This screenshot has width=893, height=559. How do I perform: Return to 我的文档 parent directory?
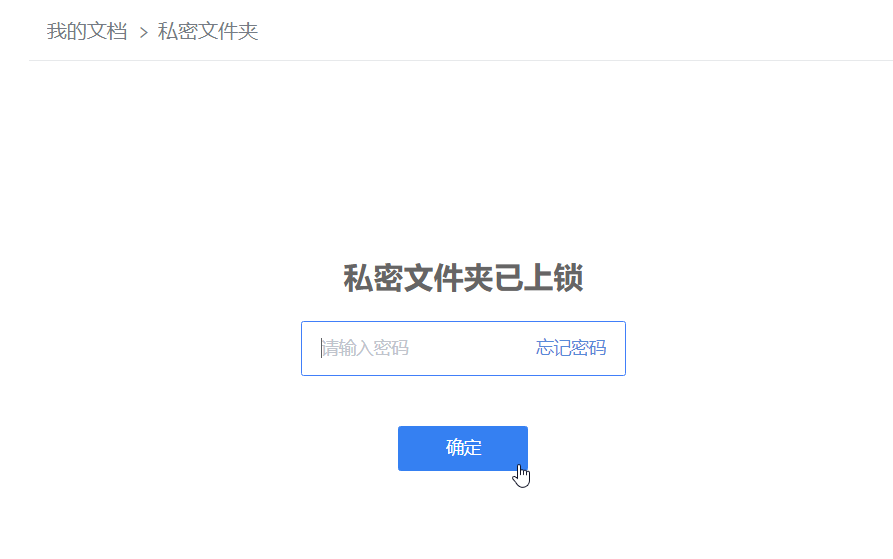click(x=87, y=31)
